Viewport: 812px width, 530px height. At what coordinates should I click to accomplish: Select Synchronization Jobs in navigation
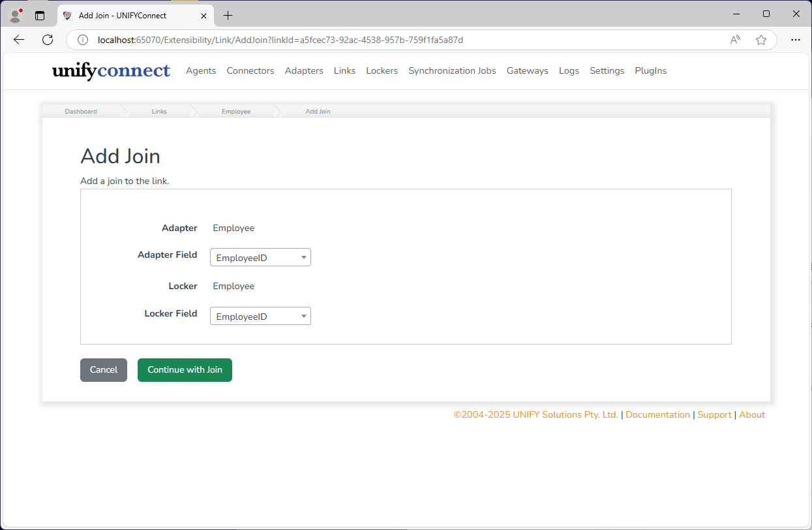[x=452, y=70]
